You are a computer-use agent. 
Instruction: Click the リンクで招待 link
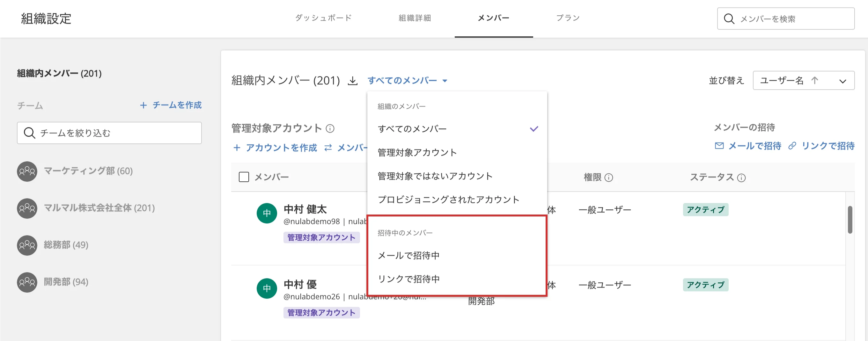click(x=821, y=146)
